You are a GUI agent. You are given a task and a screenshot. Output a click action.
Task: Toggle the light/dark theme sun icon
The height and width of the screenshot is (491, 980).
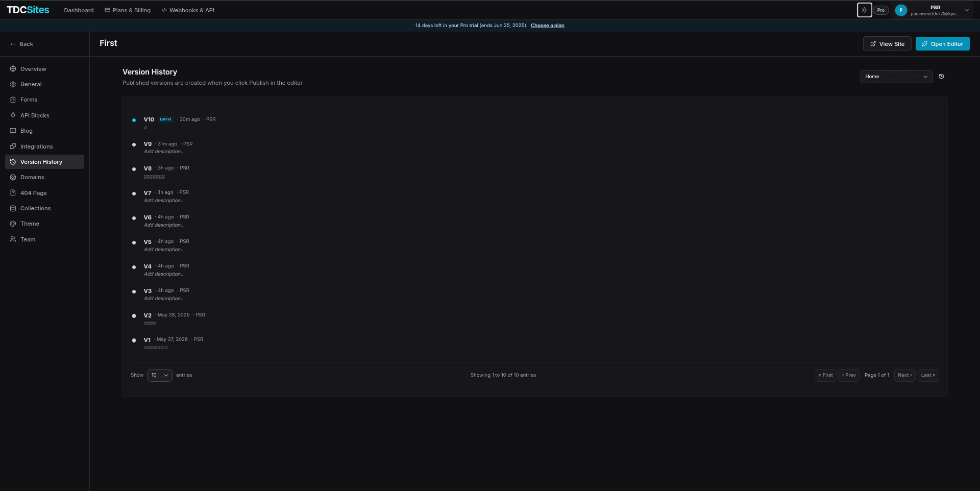[x=864, y=10]
